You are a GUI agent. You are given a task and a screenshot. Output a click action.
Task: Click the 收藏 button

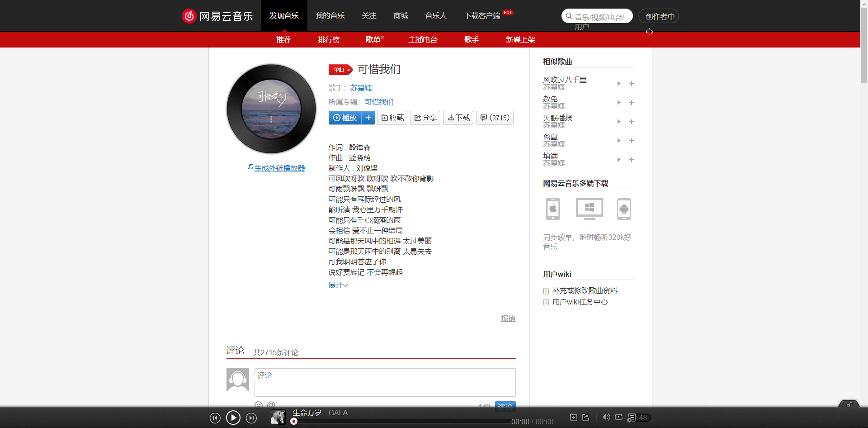pos(392,118)
